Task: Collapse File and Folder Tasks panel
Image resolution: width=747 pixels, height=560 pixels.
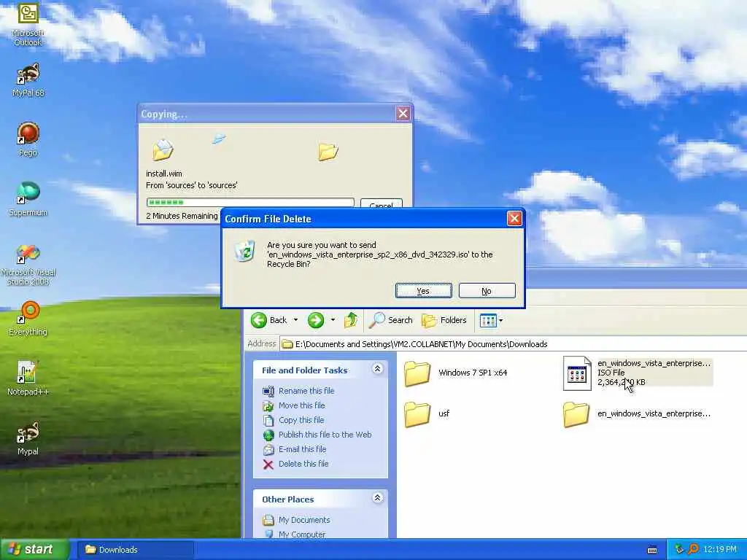Action: tap(377, 369)
